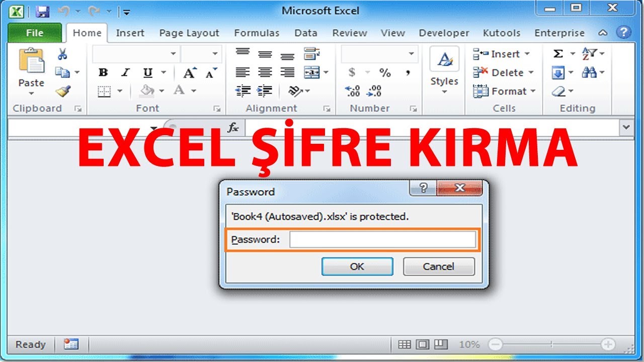644x362 pixels.
Task: Increase indent in Alignment group
Action: 265,91
